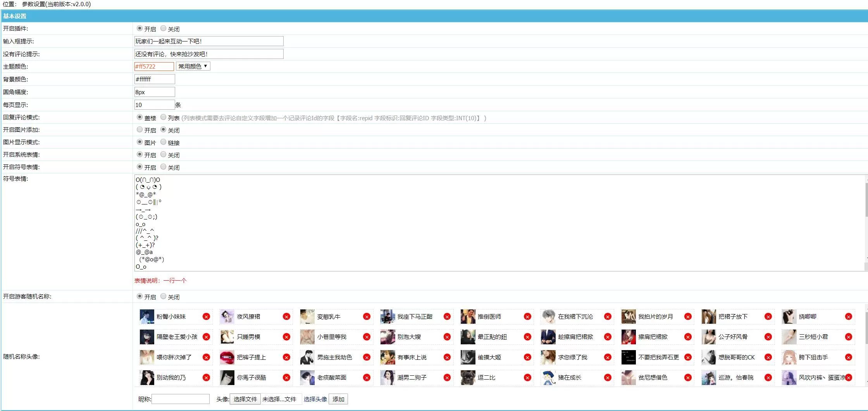Choose 列表 reply comment mode
The height and width of the screenshot is (411, 868).
coord(163,117)
